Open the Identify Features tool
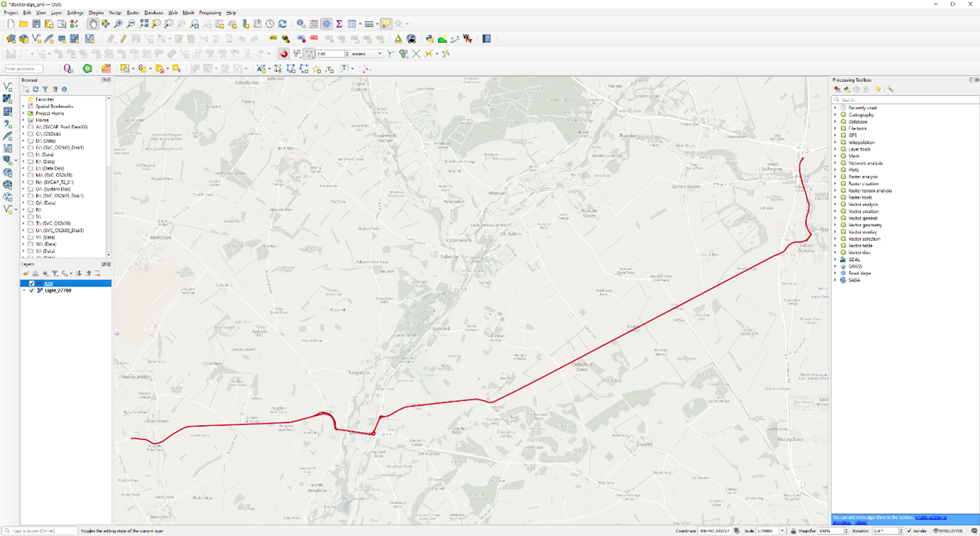980x536 pixels. [x=301, y=24]
